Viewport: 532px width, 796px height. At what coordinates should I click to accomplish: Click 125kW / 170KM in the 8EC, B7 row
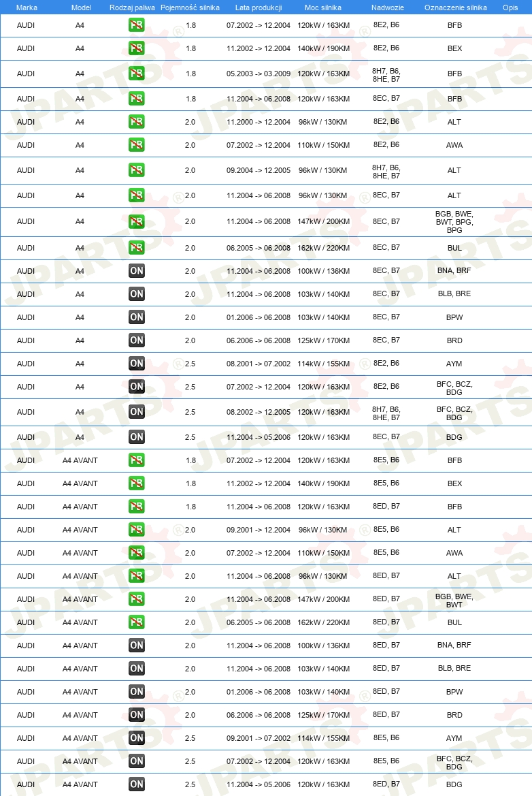[324, 340]
